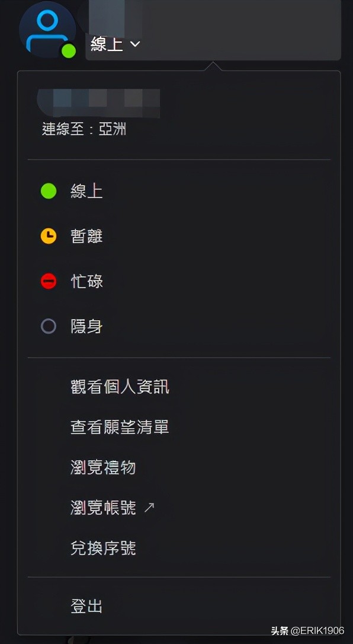The width and height of the screenshot is (353, 644).
Task: Click the hollow circle icon beside 隱身
Action: pos(48,326)
